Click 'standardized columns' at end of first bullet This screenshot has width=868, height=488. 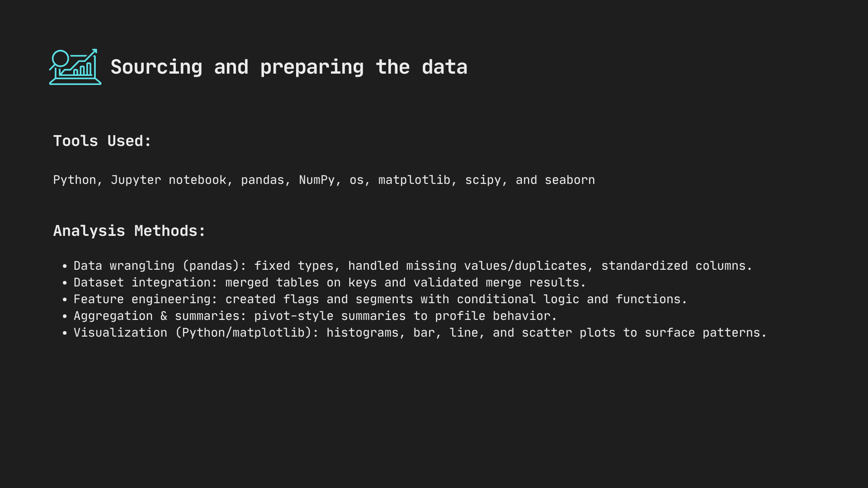[x=674, y=266]
